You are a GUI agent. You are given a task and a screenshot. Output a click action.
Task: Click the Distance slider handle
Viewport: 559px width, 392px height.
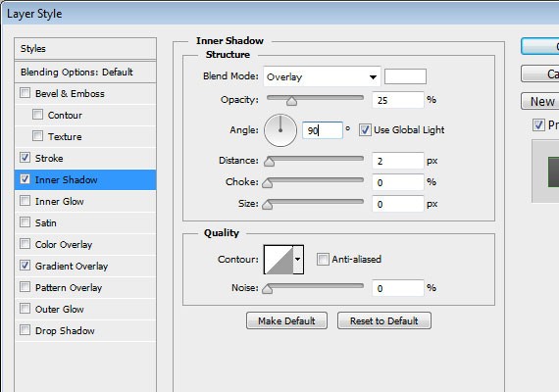(269, 162)
